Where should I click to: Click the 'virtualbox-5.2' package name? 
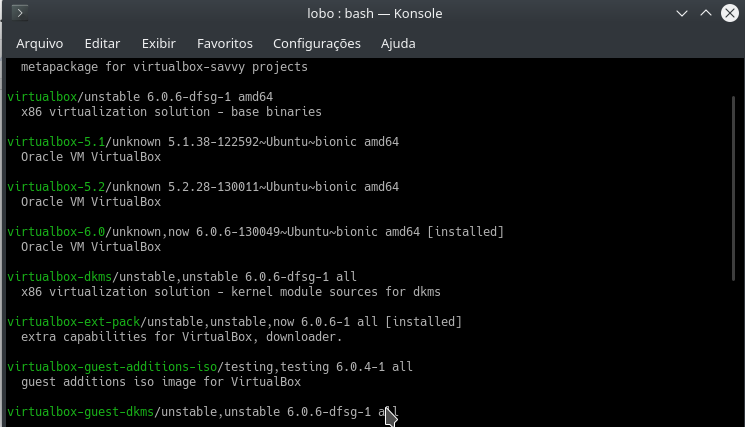coord(56,187)
